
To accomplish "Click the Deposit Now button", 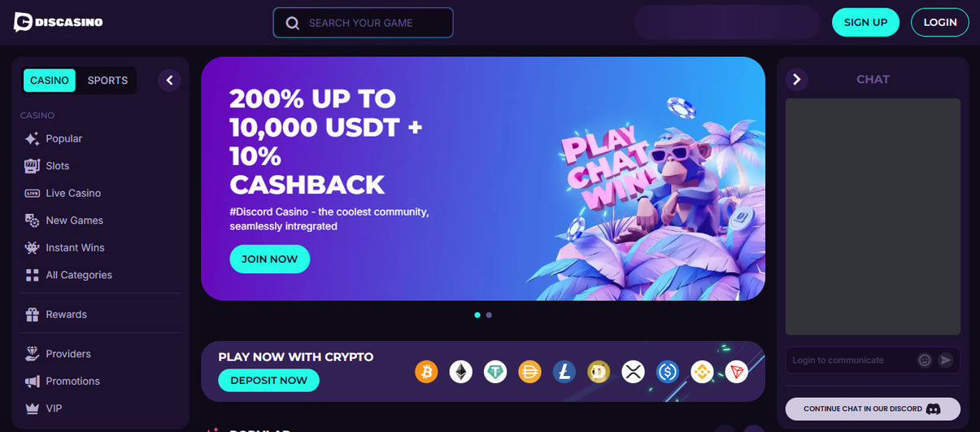I will point(268,380).
